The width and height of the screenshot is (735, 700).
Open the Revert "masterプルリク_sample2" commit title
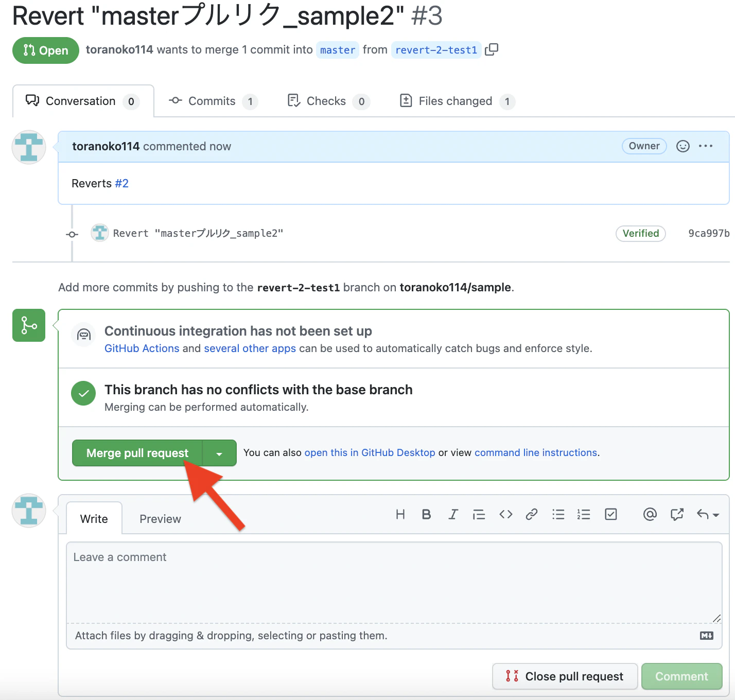pos(198,233)
